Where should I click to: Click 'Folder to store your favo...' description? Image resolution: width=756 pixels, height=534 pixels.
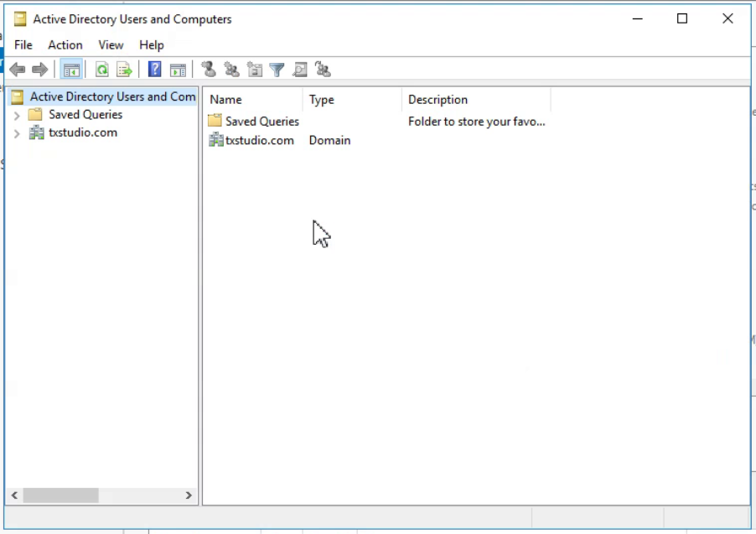point(476,122)
